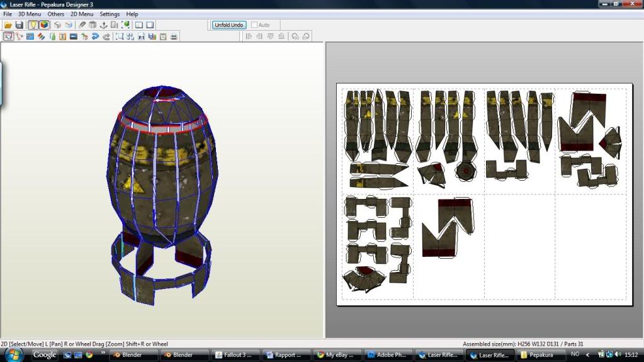Click the colored pencils edge color icon
This screenshot has height=362, width=644.
pyautogui.click(x=41, y=37)
